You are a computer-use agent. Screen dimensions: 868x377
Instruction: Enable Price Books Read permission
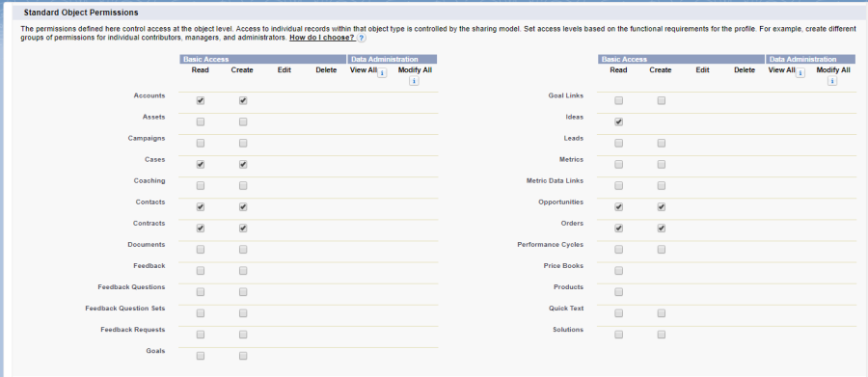619,271
